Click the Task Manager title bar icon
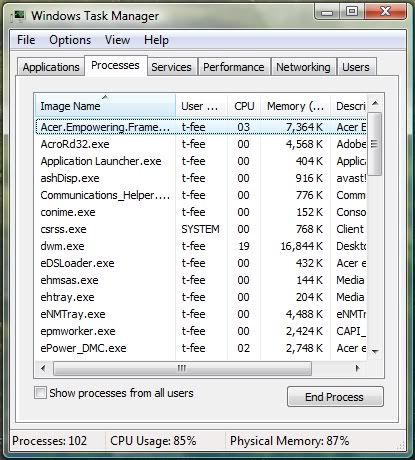Viewport: 415px width, 460px height. [x=18, y=16]
